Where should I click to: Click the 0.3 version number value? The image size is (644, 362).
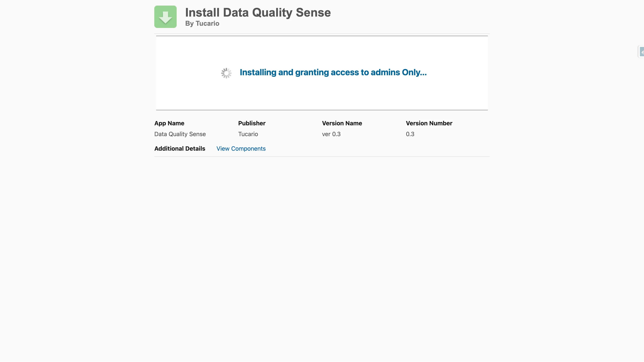point(410,134)
